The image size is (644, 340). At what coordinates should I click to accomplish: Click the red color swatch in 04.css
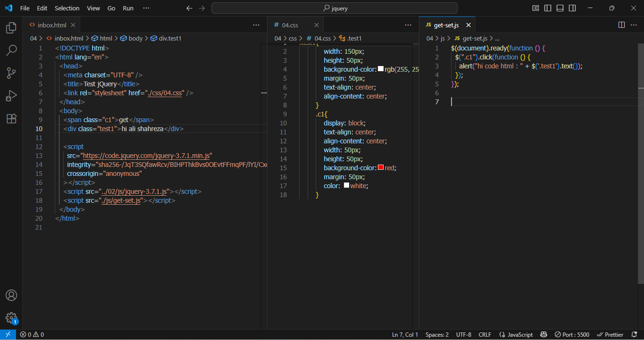(381, 168)
